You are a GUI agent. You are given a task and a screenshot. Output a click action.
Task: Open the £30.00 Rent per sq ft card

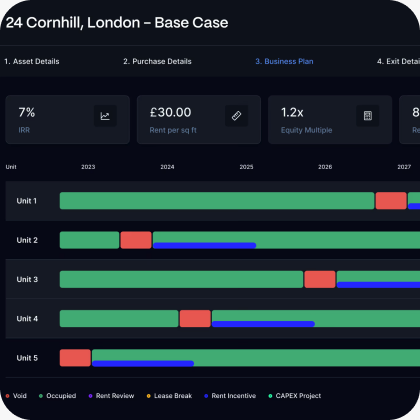click(x=199, y=120)
